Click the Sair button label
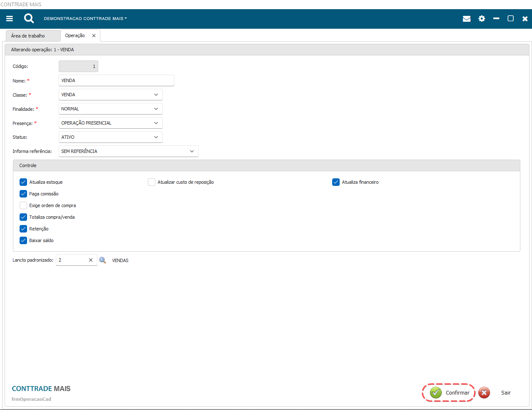 pyautogui.click(x=506, y=392)
